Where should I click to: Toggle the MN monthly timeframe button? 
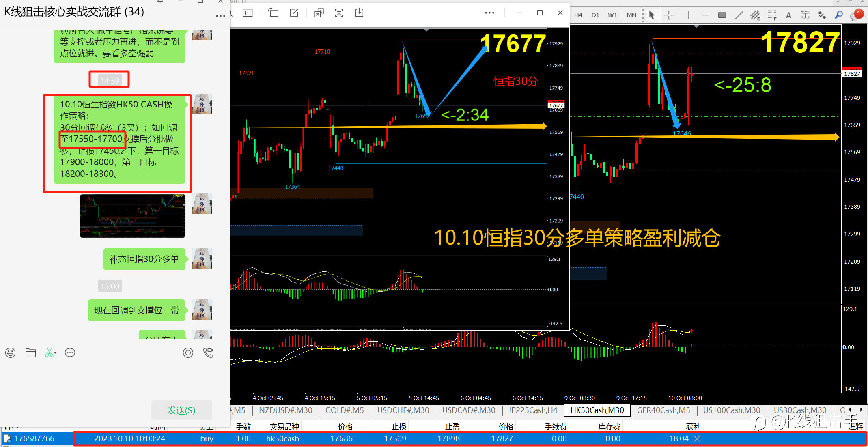tap(631, 15)
